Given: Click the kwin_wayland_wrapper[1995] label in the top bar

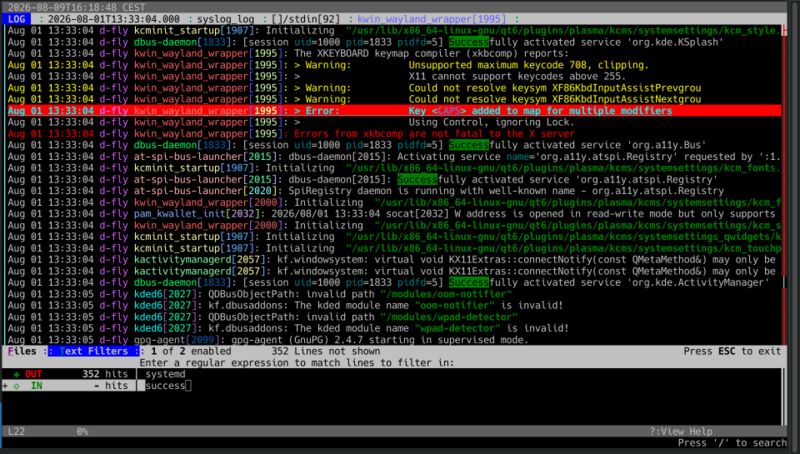Looking at the screenshot, I should click(432, 19).
